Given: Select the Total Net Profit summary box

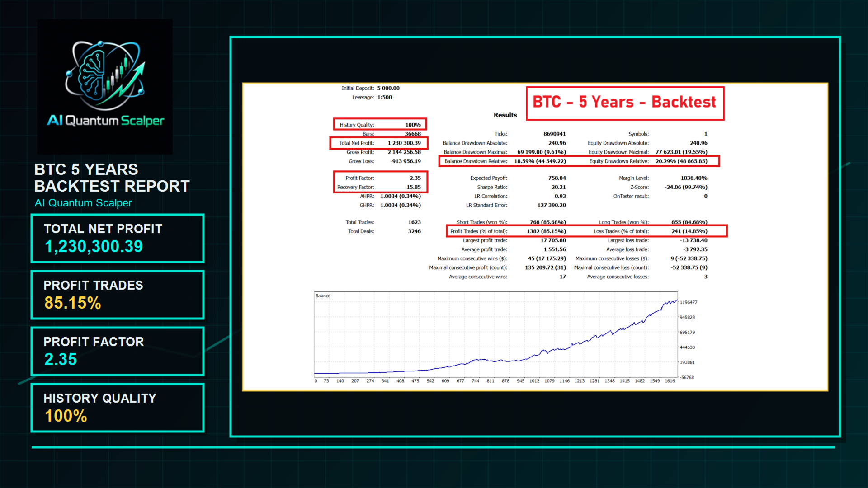Looking at the screenshot, I should tap(118, 238).
